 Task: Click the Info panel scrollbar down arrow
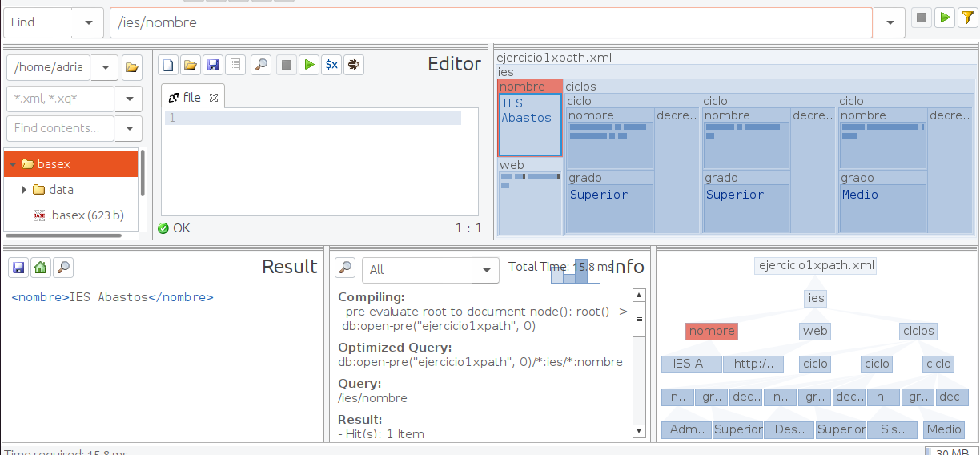(639, 431)
